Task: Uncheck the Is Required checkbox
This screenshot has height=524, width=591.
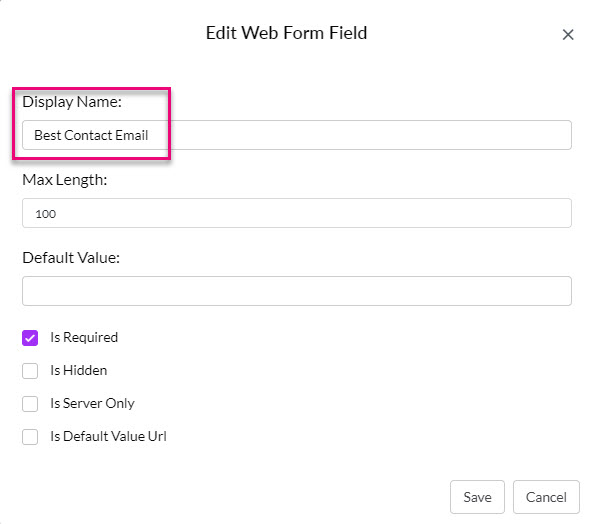Action: 30,338
